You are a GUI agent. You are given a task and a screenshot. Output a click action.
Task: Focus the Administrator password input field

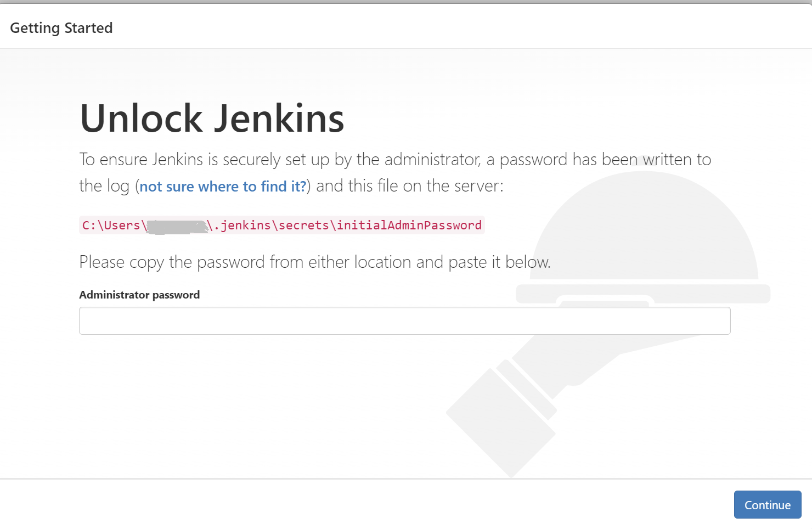(405, 320)
